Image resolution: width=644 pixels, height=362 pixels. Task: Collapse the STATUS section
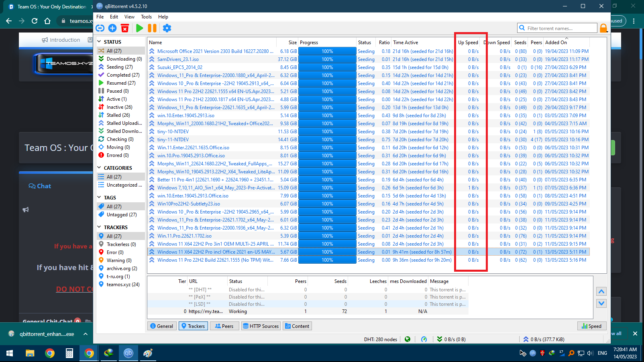pyautogui.click(x=99, y=42)
